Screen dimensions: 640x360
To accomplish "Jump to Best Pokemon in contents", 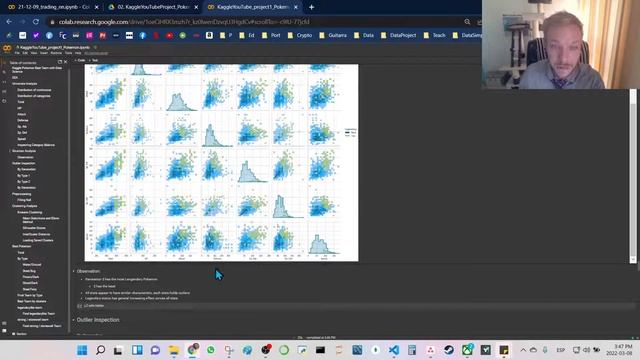I will point(22,246).
